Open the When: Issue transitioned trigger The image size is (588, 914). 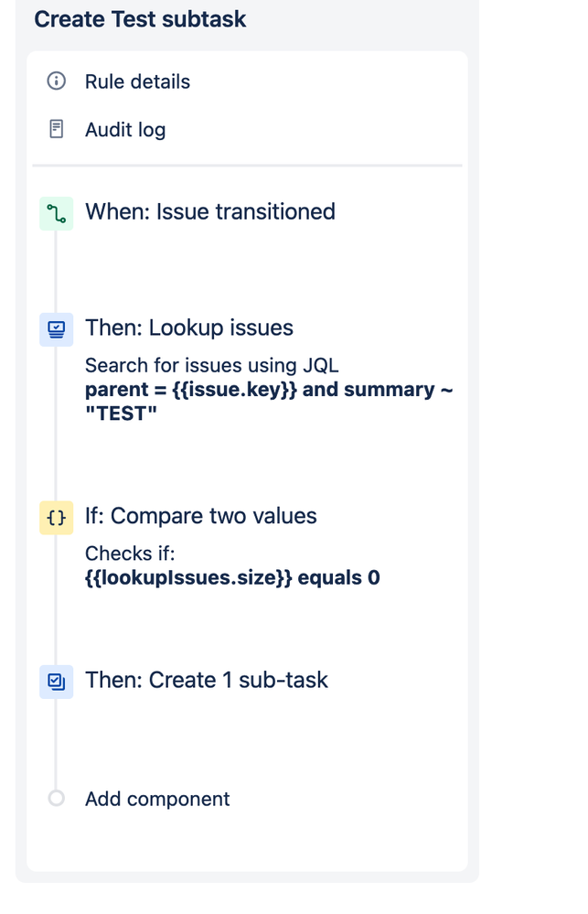(210, 211)
